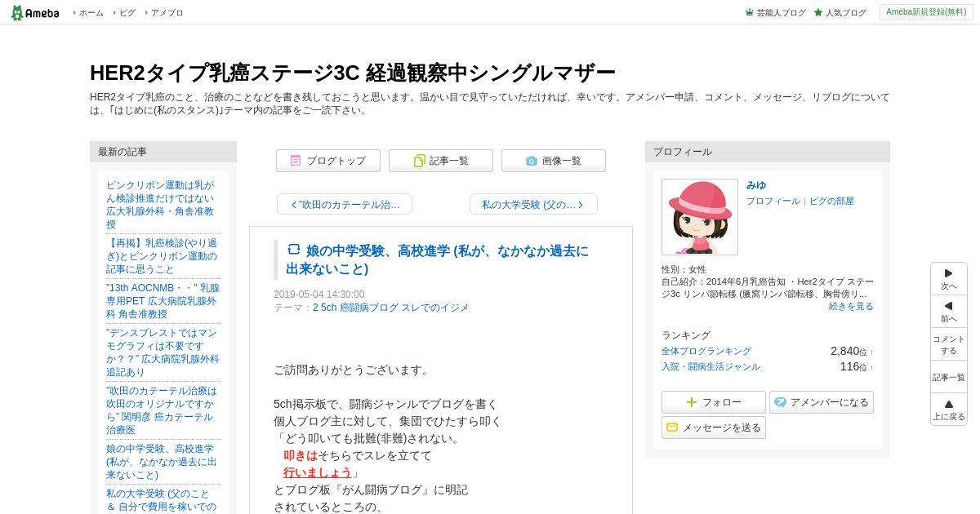Click the blog title HER2タイプ乳癌ステージ3C heading
Screen dimensions: 980x514
352,73
